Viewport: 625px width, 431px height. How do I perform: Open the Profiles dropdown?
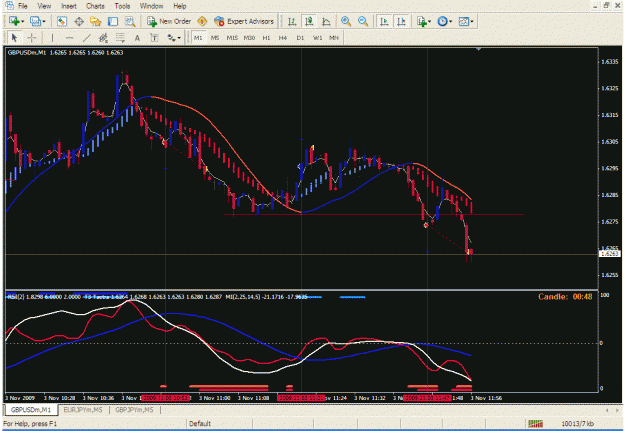pyautogui.click(x=38, y=22)
